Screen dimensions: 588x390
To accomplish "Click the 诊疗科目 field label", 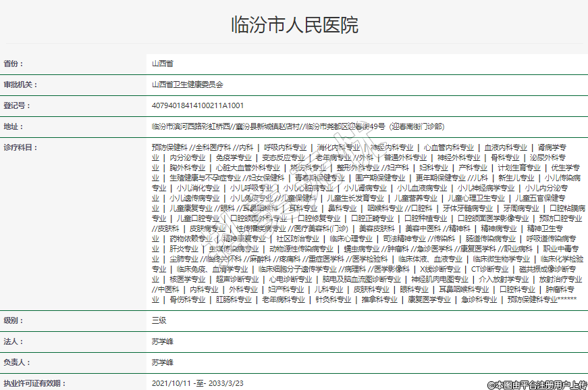I will [x=20, y=147].
